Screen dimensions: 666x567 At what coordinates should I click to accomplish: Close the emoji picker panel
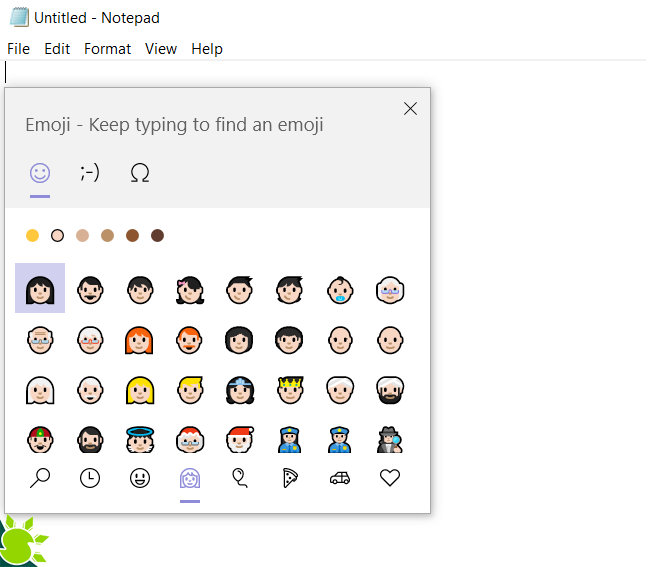pyautogui.click(x=410, y=109)
